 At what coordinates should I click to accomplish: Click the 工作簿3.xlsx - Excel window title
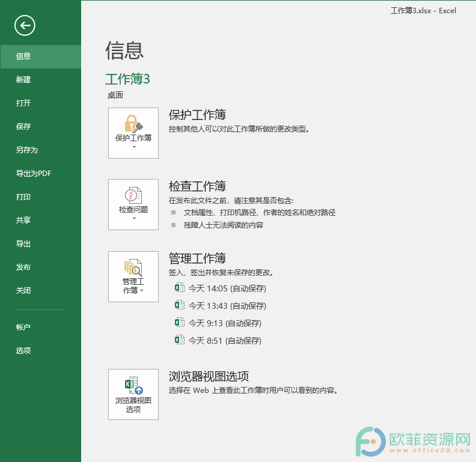tap(423, 11)
